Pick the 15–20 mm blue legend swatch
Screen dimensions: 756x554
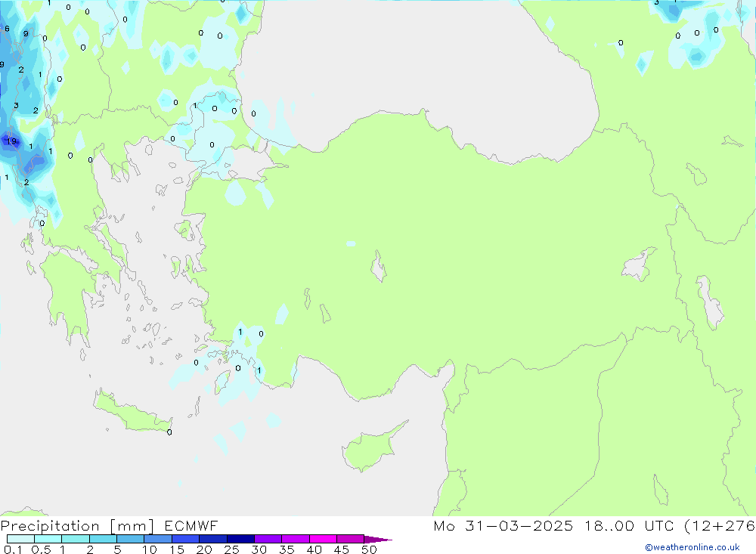tap(185, 539)
